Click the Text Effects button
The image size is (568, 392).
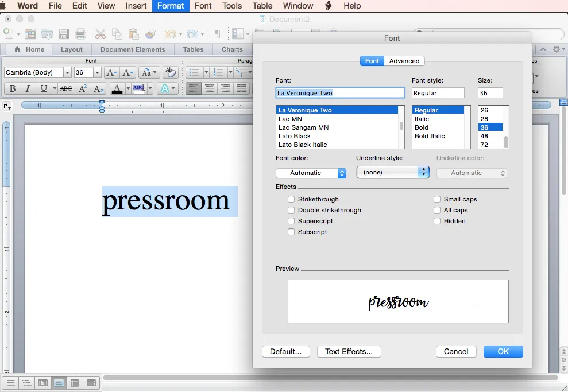tap(349, 351)
